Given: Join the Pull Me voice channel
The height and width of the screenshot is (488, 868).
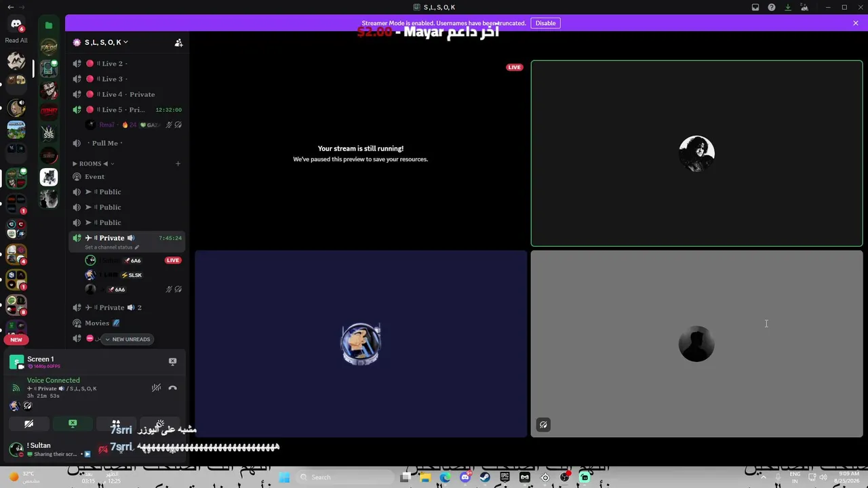Looking at the screenshot, I should point(127,143).
